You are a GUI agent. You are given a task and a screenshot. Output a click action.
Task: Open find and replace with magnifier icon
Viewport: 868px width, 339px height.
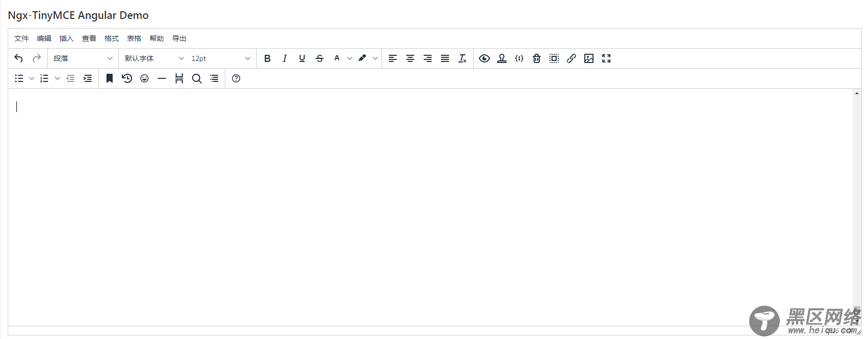tap(197, 78)
